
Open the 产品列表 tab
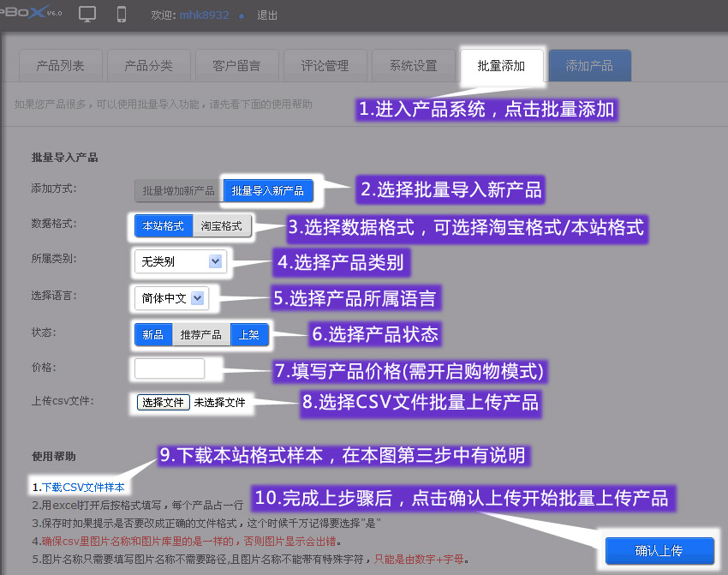pos(60,66)
